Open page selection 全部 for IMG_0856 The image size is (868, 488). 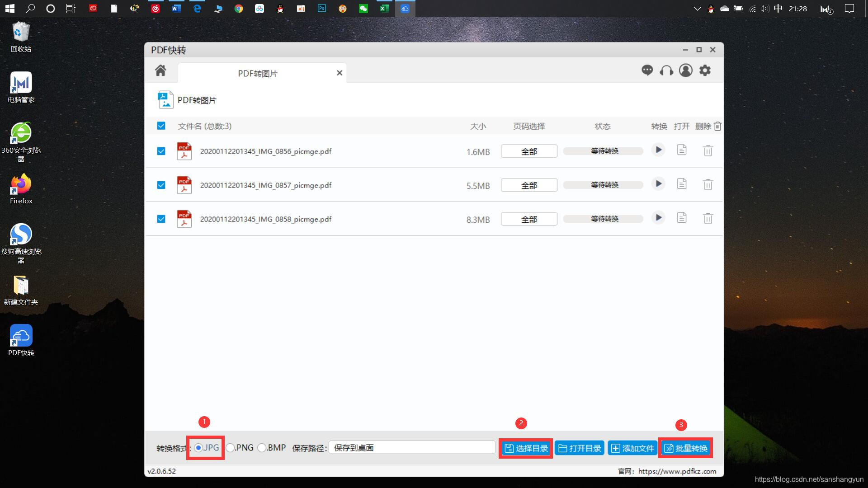pos(529,151)
